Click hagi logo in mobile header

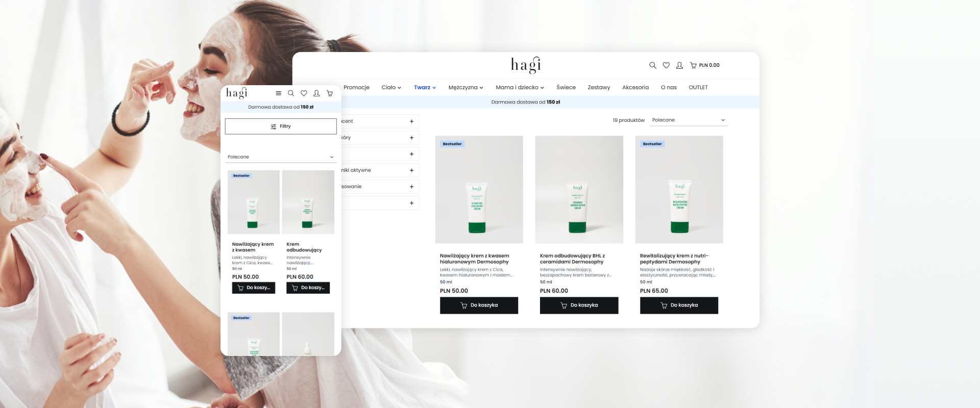pos(237,93)
